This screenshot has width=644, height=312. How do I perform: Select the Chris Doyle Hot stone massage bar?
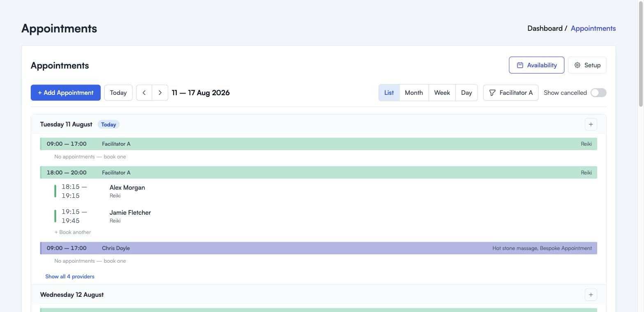pos(319,248)
